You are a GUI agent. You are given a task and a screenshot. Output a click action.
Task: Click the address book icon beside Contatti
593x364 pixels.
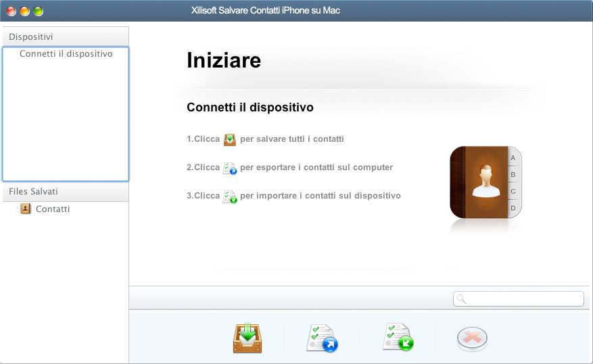click(25, 209)
